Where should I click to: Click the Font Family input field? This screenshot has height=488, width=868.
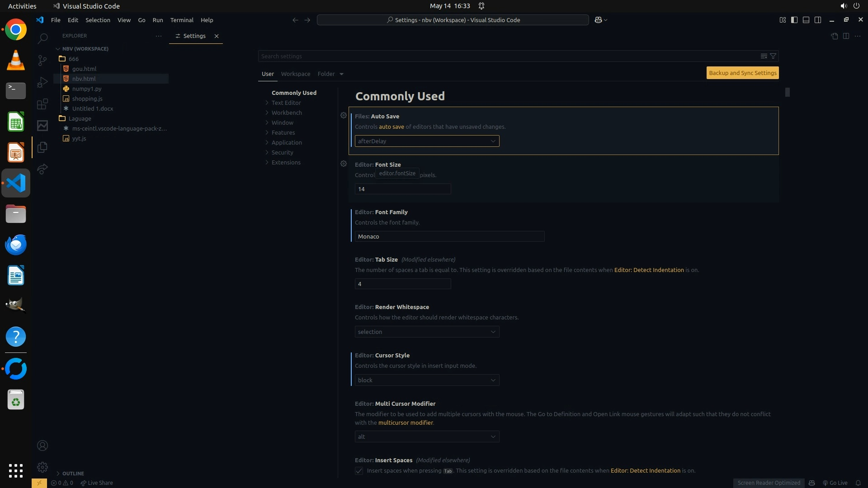click(x=449, y=236)
